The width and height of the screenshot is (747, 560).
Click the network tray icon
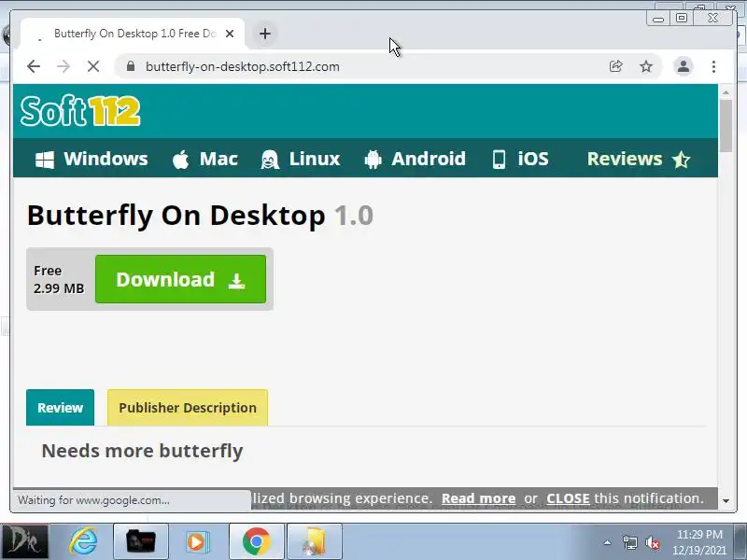(629, 542)
